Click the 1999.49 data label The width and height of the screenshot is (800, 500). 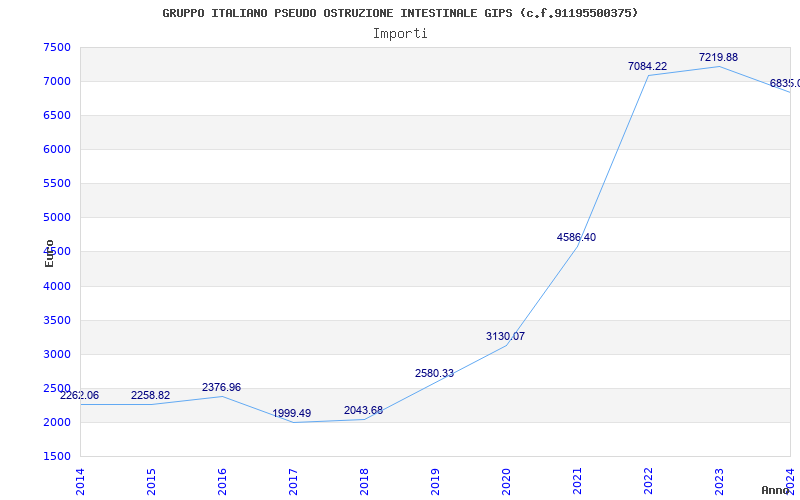pos(292,413)
